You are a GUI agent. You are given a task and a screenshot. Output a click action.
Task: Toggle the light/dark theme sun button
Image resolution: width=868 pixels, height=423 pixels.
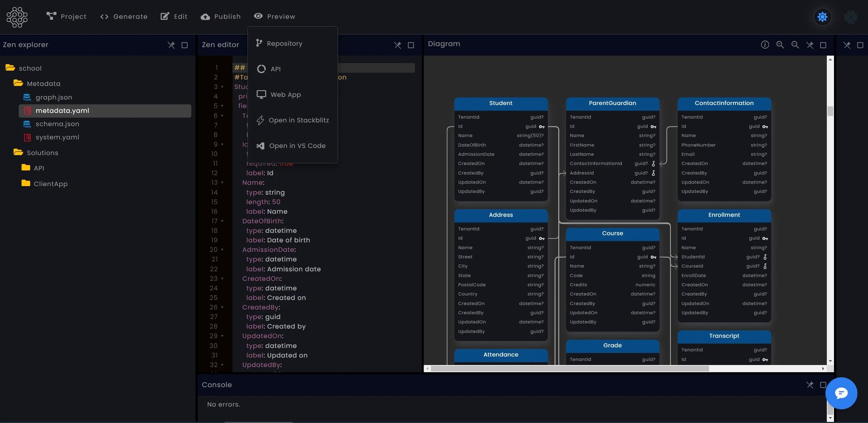(823, 17)
